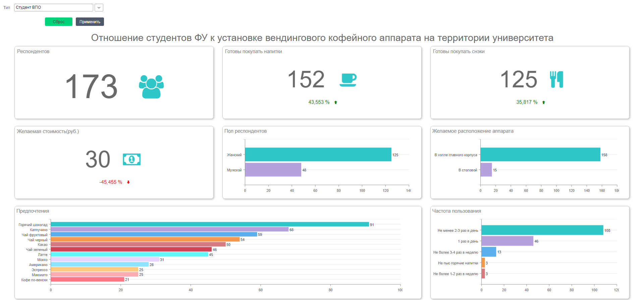Select the Женский bar in gender chart
This screenshot has width=644, height=300.
[318, 155]
